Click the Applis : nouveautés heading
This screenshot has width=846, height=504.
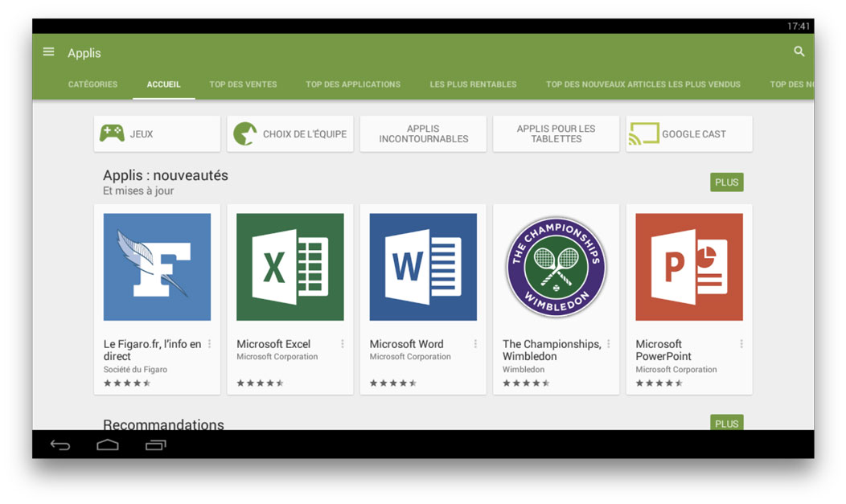pos(166,175)
